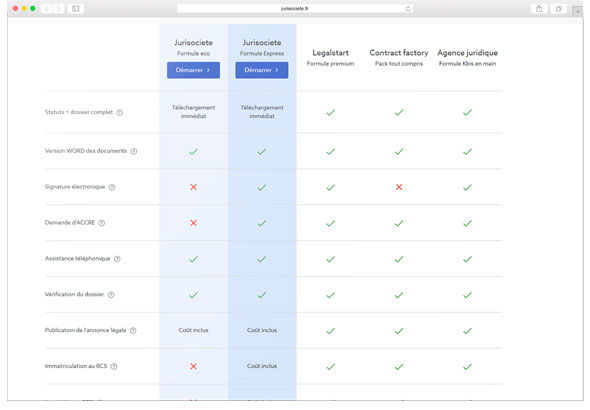Viewport: 590px width, 410px height.
Task: Open the help icon for Vérification du dossier
Action: [x=111, y=295]
